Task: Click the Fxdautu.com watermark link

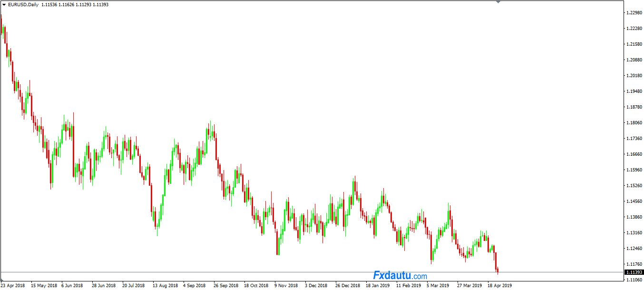Action: (x=400, y=276)
